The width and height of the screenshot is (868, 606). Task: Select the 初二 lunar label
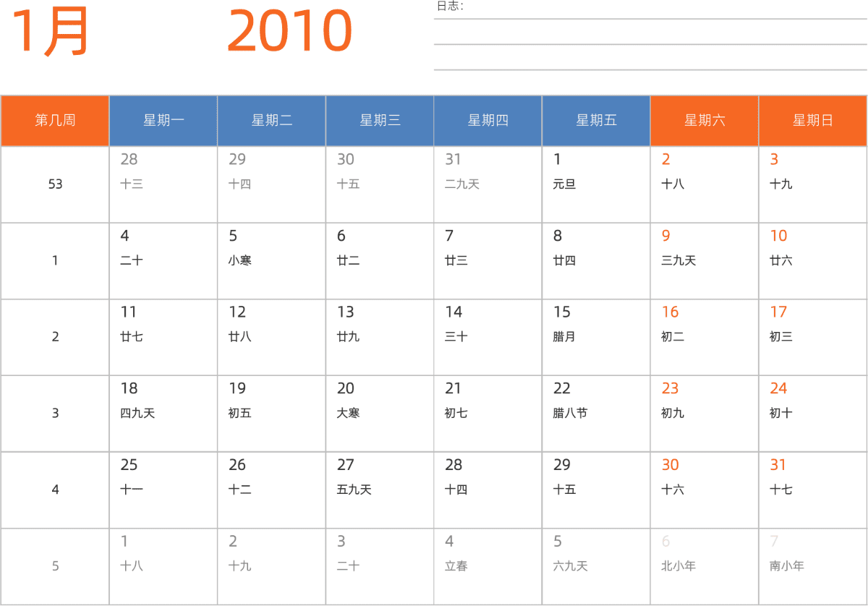point(673,337)
